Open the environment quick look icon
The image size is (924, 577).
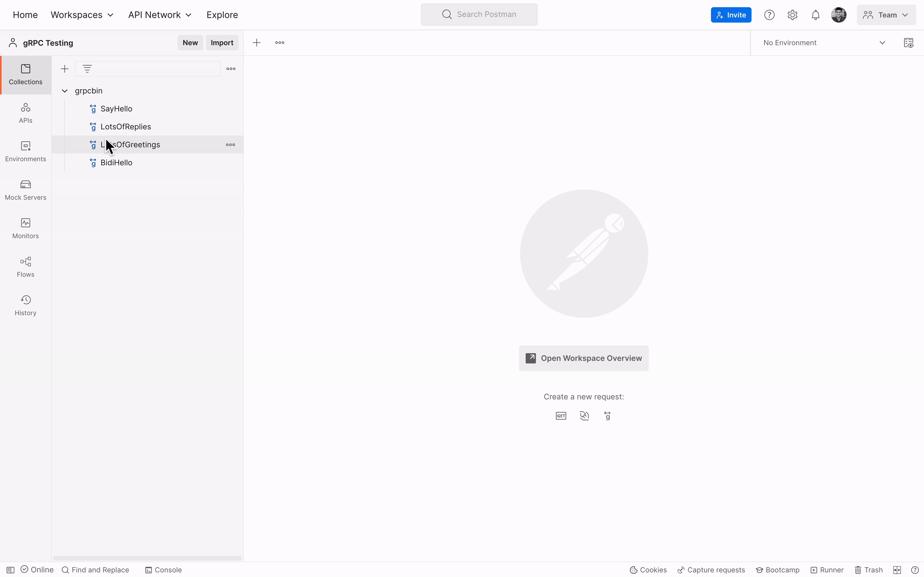(x=908, y=43)
